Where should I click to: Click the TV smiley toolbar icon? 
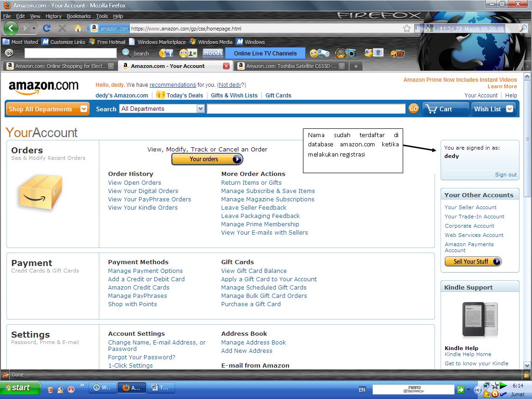point(398,53)
